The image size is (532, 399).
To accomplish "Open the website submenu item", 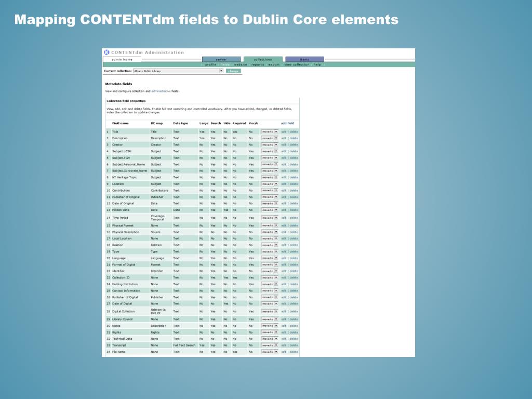I will pos(240,64).
